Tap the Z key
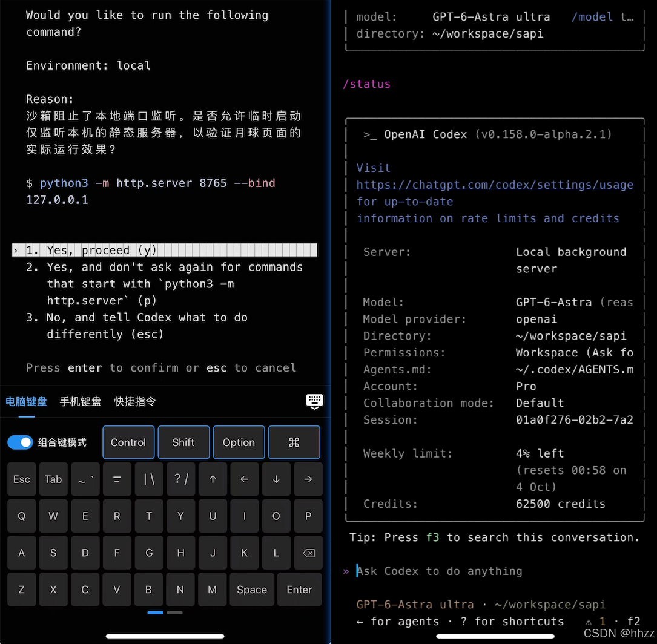The image size is (657, 644). coord(21,590)
